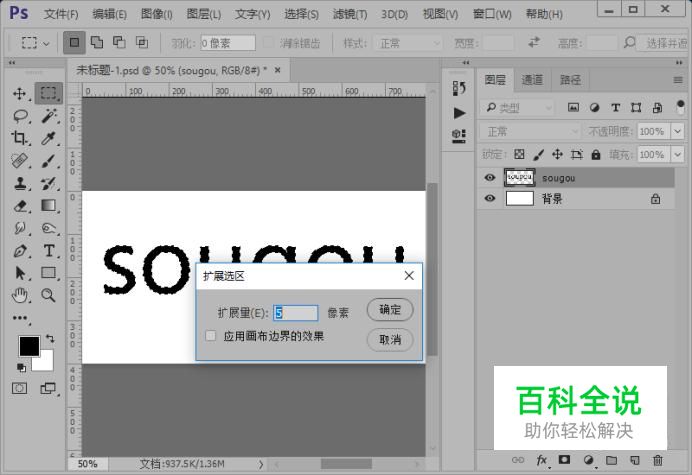Image resolution: width=692 pixels, height=475 pixels.
Task: Enable 应用画布边界的效果 checkbox
Action: tap(211, 337)
